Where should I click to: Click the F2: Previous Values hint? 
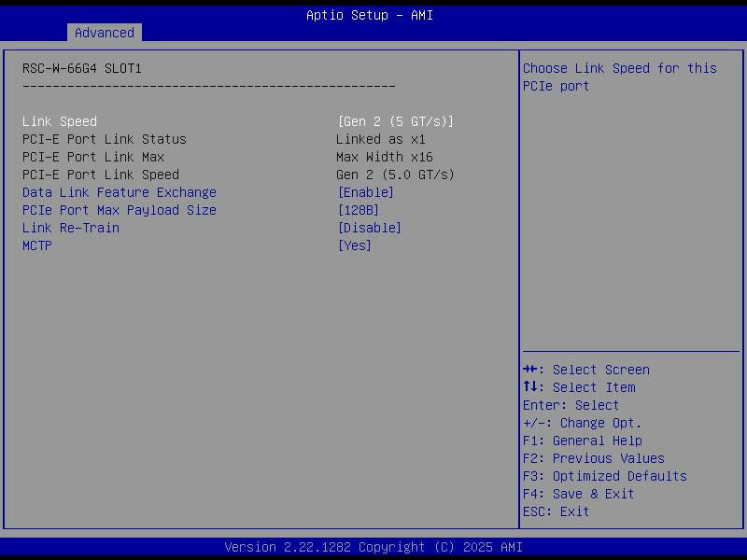click(x=593, y=458)
